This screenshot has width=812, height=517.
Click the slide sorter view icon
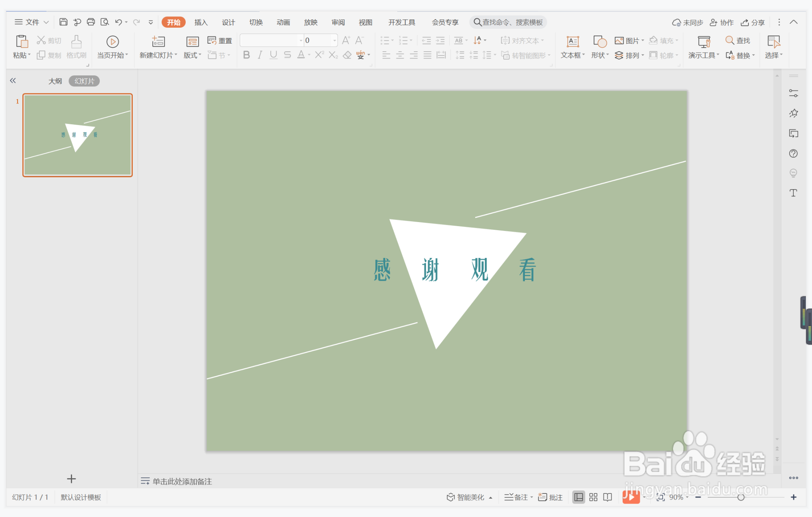tap(593, 497)
